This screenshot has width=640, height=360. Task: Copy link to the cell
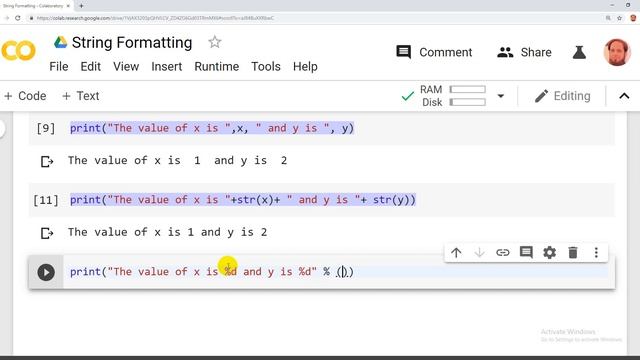coord(502,253)
